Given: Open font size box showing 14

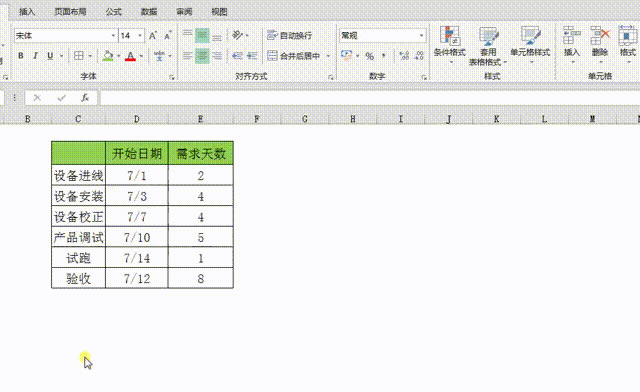Looking at the screenshot, I should click(131, 36).
